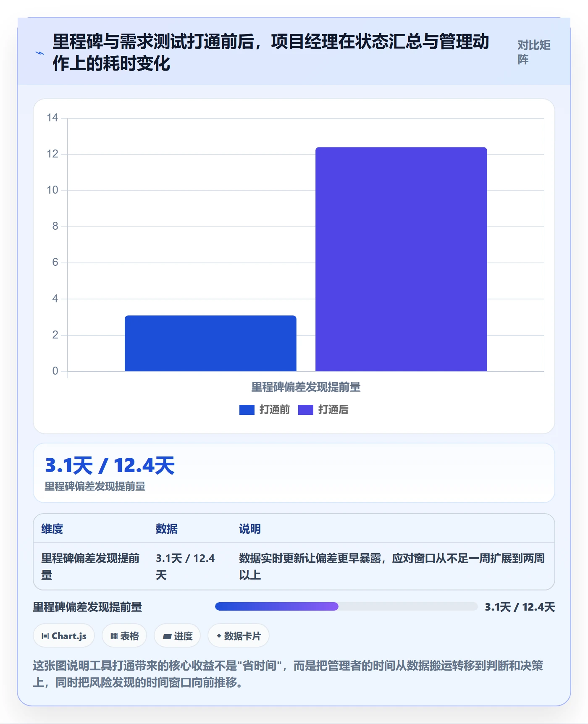Click the 说明 table column header
588x724 pixels.
pyautogui.click(x=250, y=529)
